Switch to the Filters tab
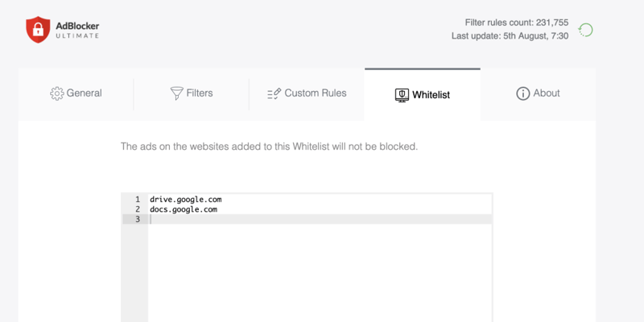 tap(199, 93)
